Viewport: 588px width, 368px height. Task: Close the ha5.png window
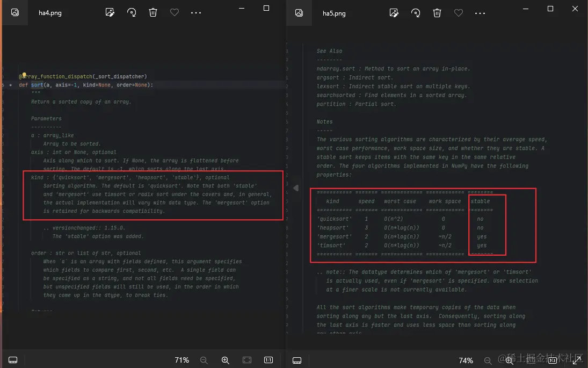[575, 9]
